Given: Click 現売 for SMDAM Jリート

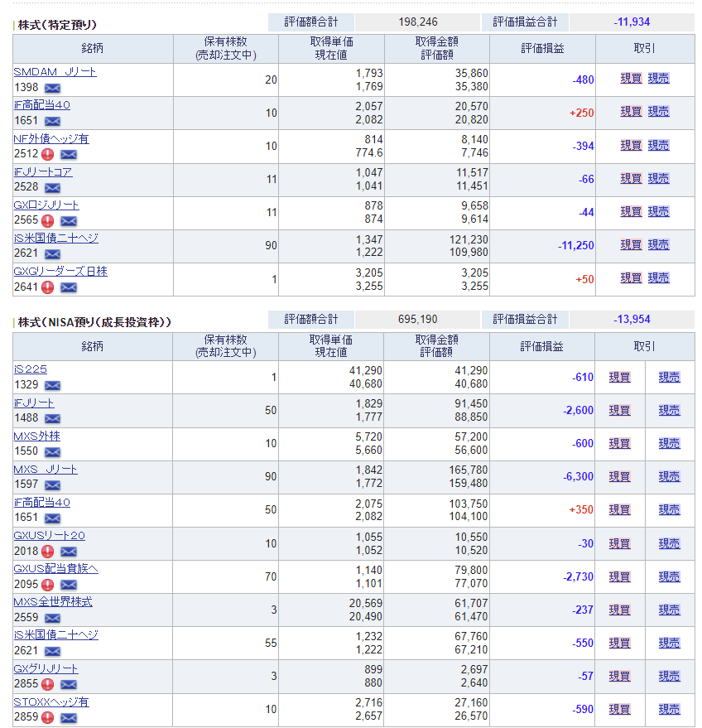Looking at the screenshot, I should click(658, 78).
